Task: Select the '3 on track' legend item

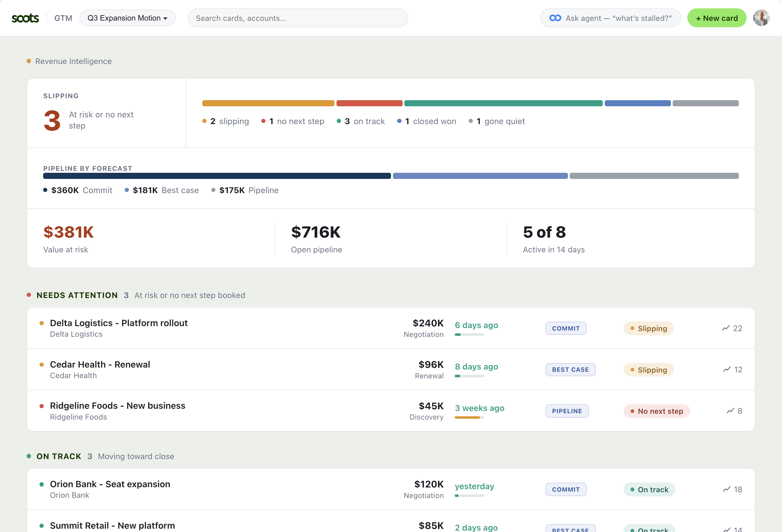Action: [361, 122]
